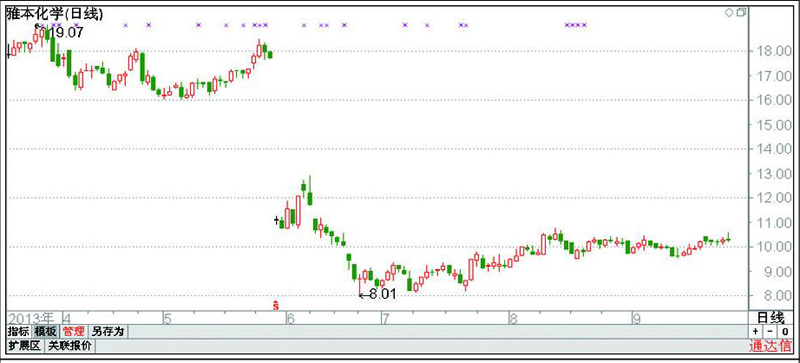Image resolution: width=800 pixels, height=363 pixels.
Task: Open the 指标 tab
Action: [x=18, y=331]
